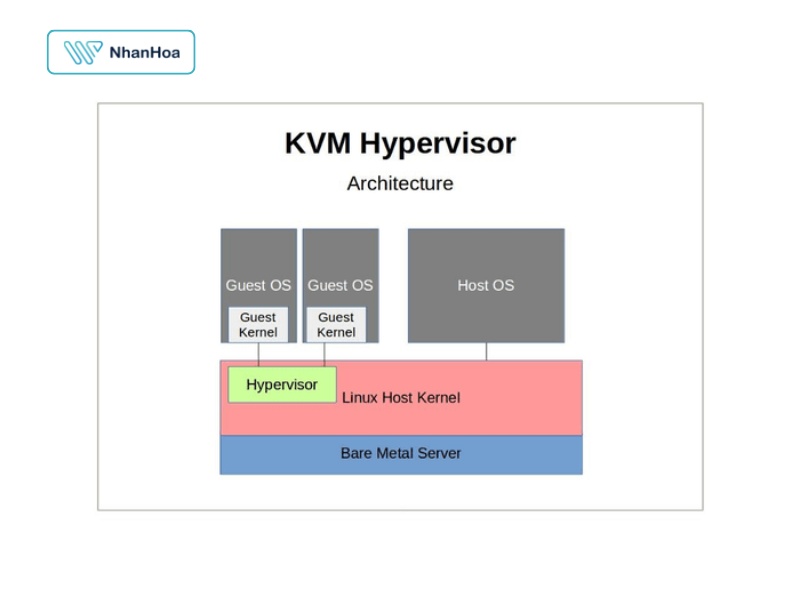Select the right Guest OS label
Viewport: 800px width, 600px height.
coord(340,285)
